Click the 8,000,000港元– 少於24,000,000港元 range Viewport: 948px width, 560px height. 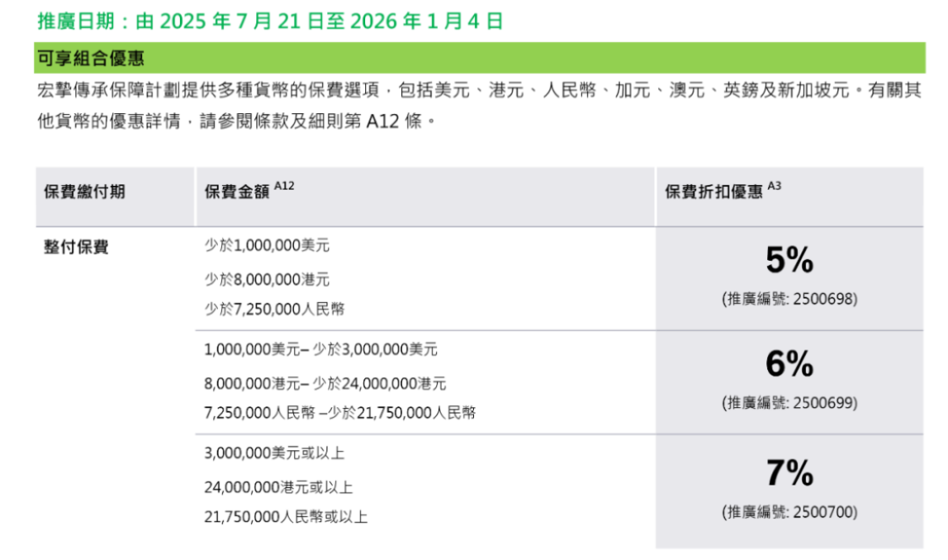[325, 383]
